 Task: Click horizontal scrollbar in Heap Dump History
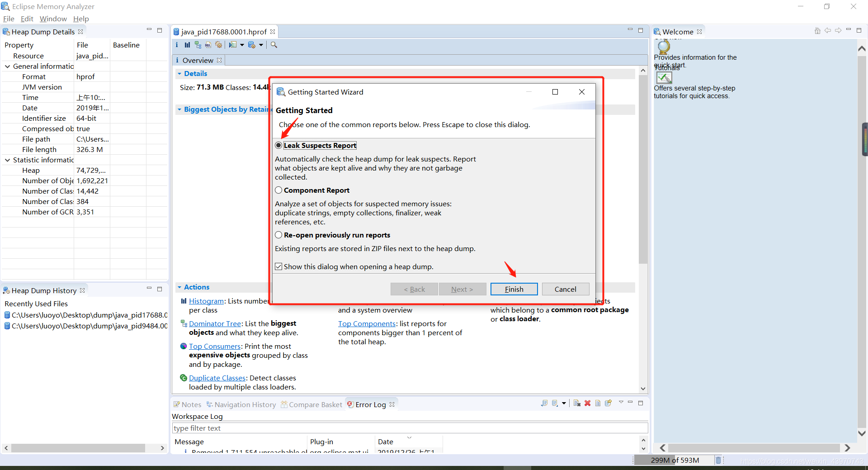[78, 448]
